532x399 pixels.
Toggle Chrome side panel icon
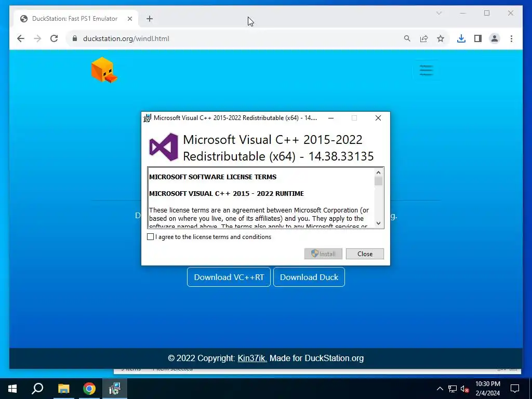point(478,38)
